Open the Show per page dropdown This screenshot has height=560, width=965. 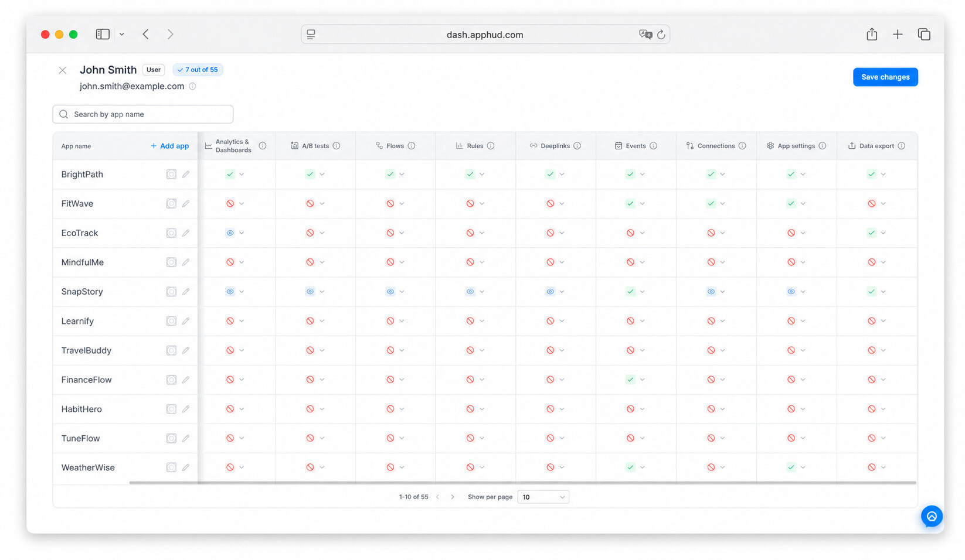click(543, 497)
